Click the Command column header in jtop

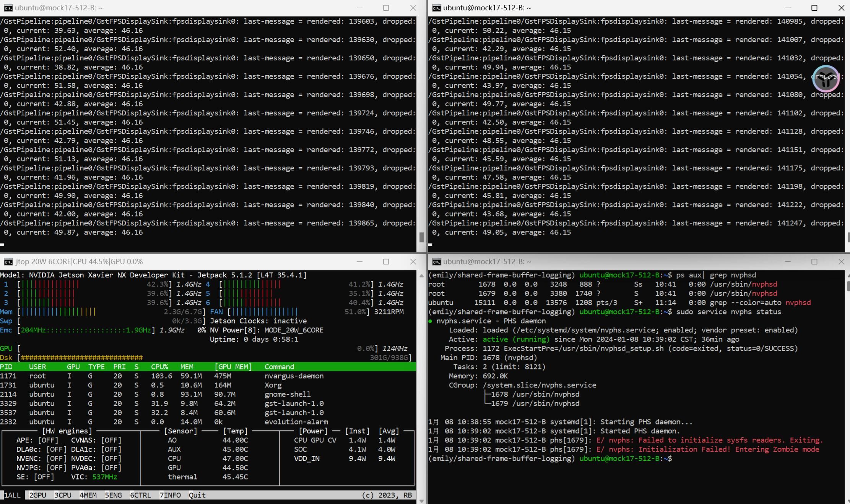[x=279, y=367]
